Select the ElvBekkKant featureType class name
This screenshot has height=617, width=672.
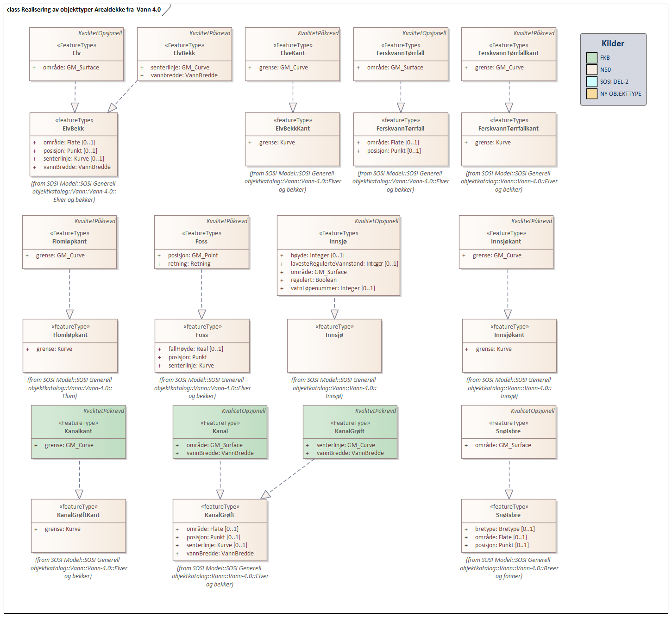293,129
